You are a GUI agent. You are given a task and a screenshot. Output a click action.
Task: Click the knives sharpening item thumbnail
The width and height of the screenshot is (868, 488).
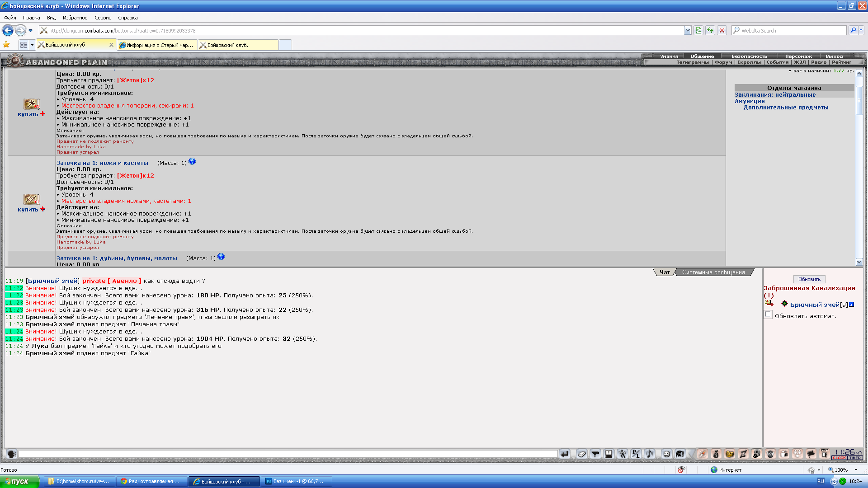click(32, 199)
